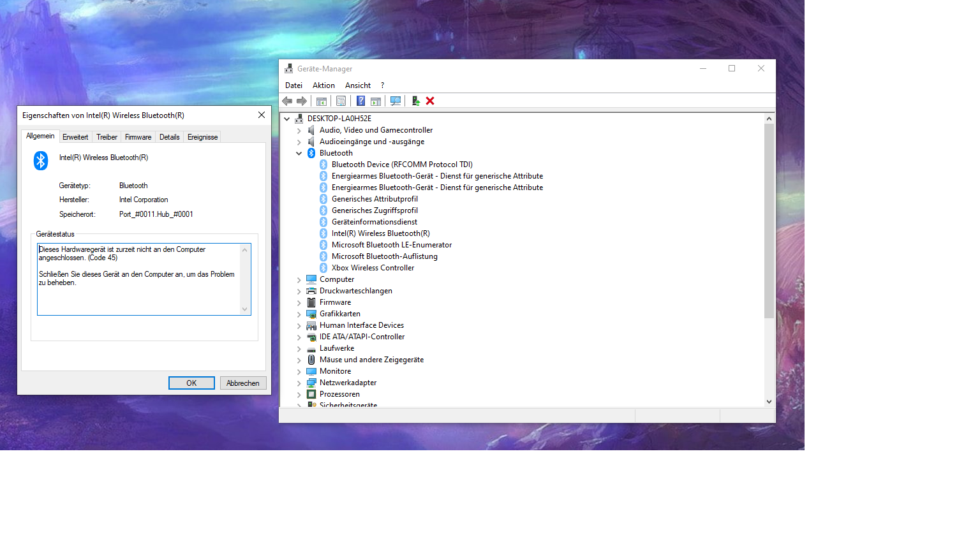The width and height of the screenshot is (980, 551).
Task: Select Geräteinformationsdienst entry
Action: coord(375,222)
